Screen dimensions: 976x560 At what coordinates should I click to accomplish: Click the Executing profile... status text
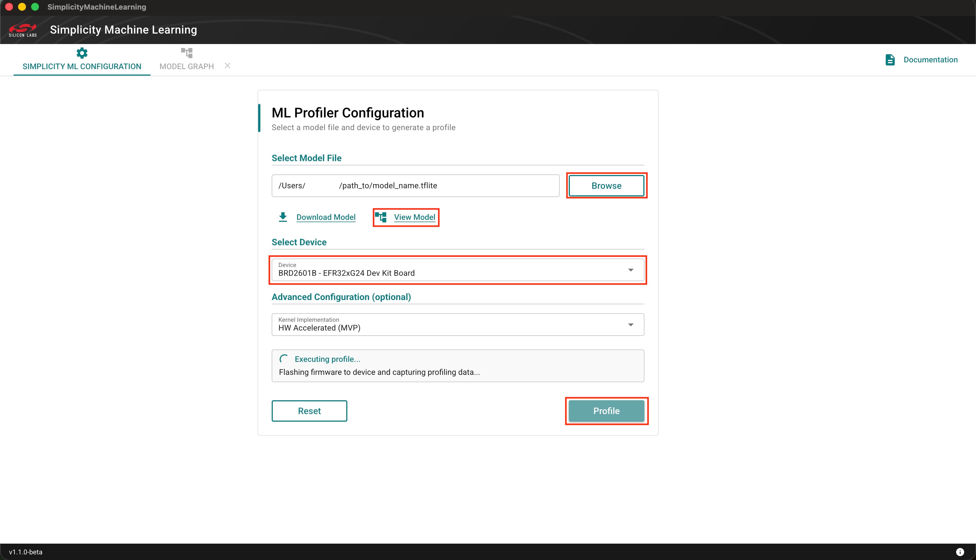click(x=327, y=359)
